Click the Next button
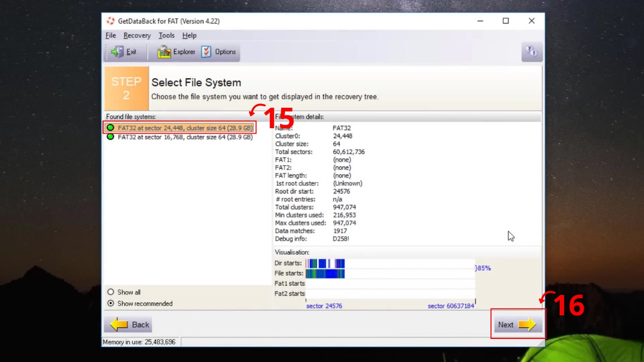Viewport: 644px width, 362px height. pos(517,324)
